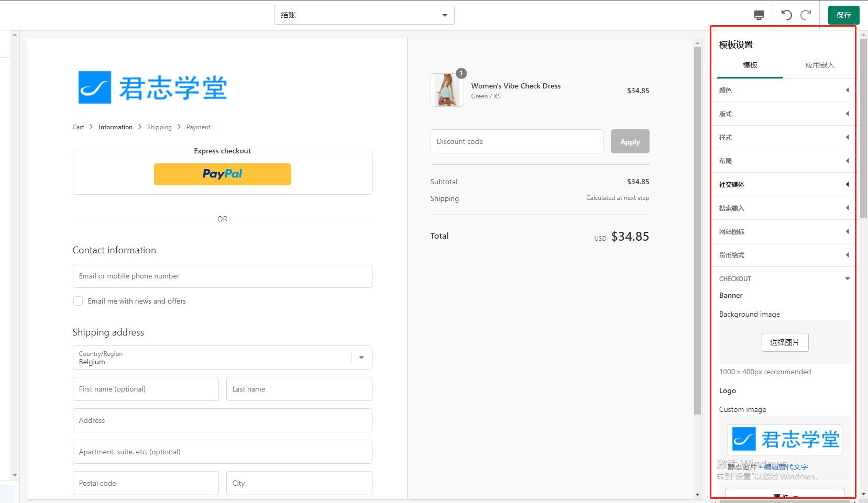
Task: Select the 模板 tab
Action: tap(750, 65)
